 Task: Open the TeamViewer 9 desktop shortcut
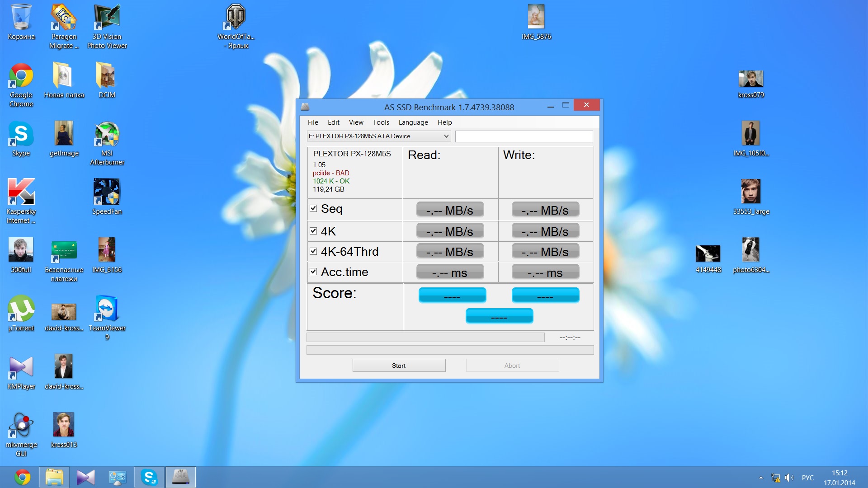tap(107, 309)
